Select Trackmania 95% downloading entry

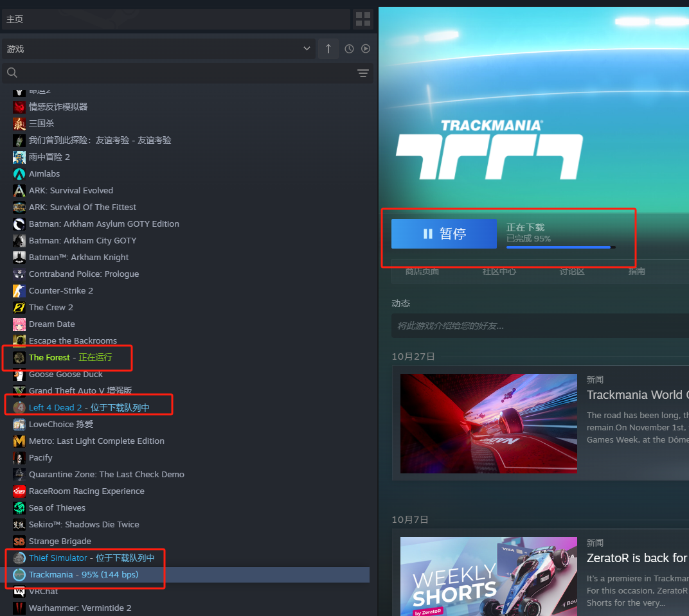click(84, 575)
